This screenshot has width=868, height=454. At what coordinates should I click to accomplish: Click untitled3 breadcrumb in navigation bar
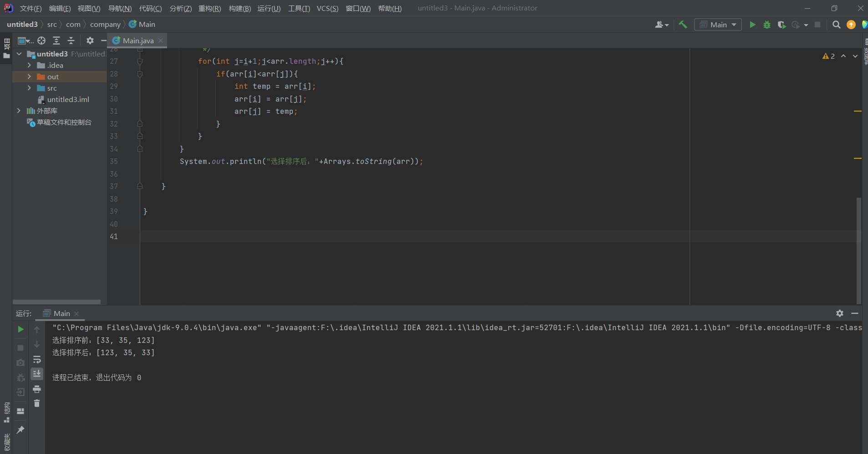(22, 24)
